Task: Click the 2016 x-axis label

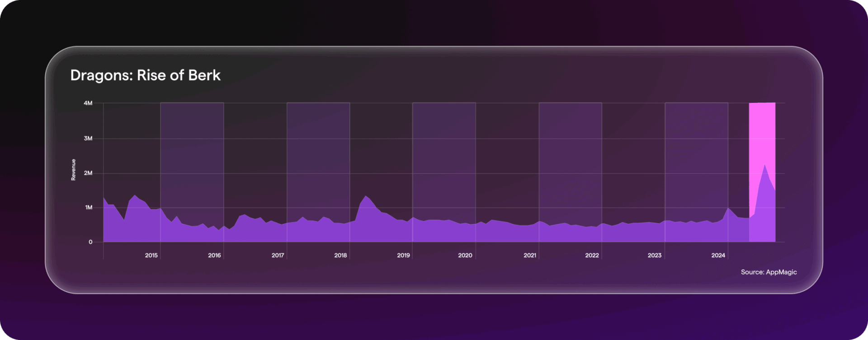Action: (214, 255)
